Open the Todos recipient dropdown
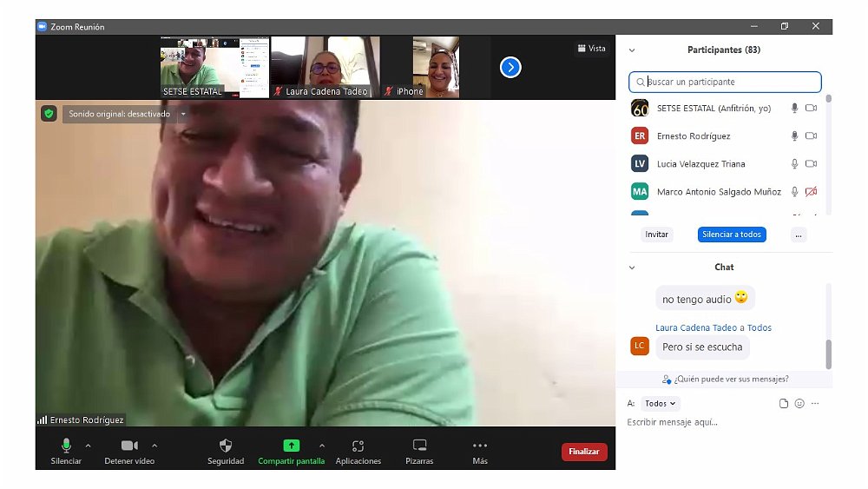Screen dimensions: 868x489 (661, 404)
